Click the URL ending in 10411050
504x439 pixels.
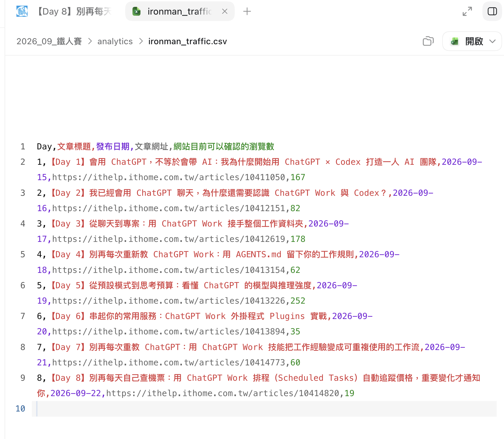(x=169, y=177)
